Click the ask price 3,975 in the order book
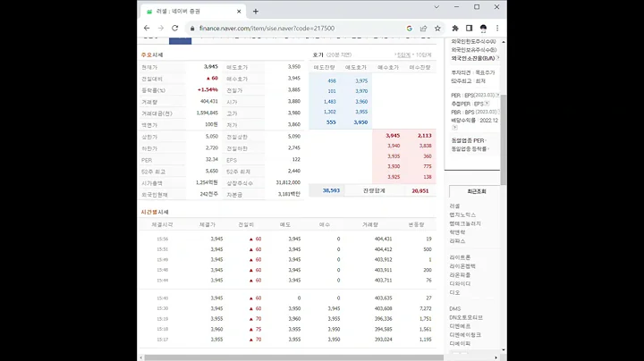The width and height of the screenshot is (644, 361). click(x=361, y=80)
